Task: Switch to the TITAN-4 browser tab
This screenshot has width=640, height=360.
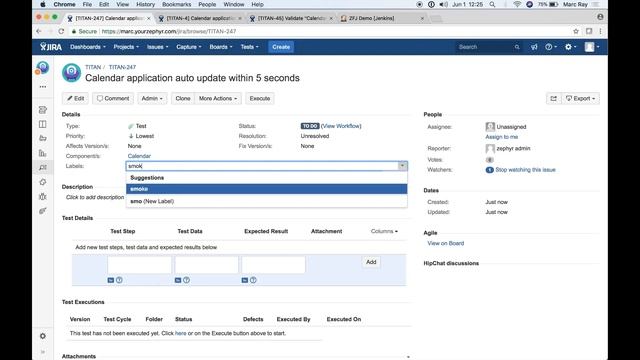Action: pos(200,18)
